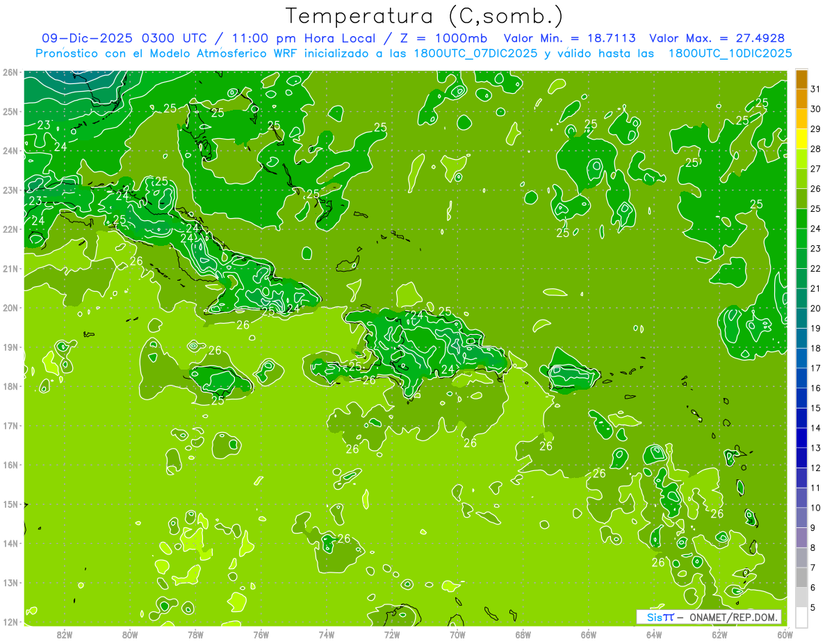The width and height of the screenshot is (834, 644).
Task: Click longitude axis label "68W"
Action: point(523,634)
